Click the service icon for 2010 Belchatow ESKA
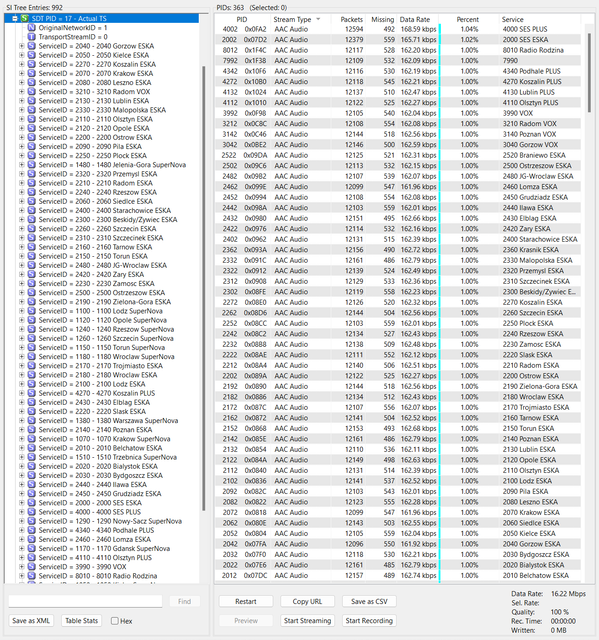Screen dimensions: 599x640 tap(31, 448)
